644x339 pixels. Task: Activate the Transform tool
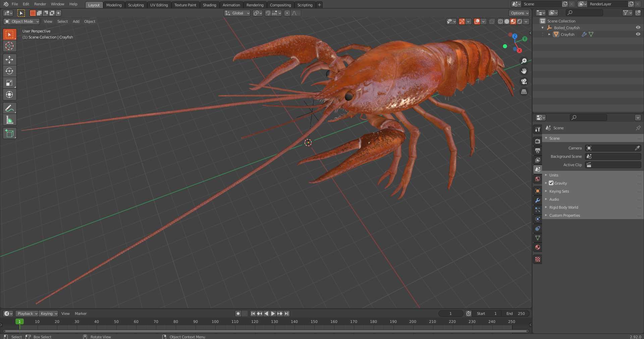click(9, 94)
